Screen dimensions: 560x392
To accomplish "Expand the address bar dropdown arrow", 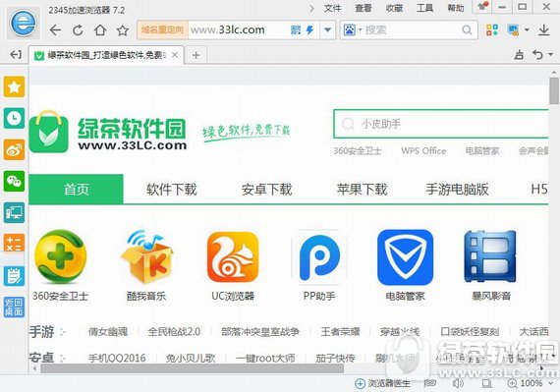I will [327, 30].
